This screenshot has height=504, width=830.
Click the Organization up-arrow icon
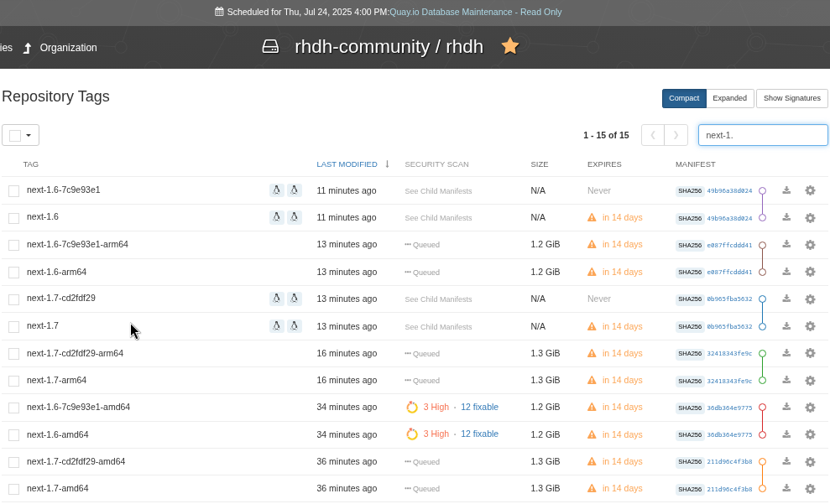28,48
